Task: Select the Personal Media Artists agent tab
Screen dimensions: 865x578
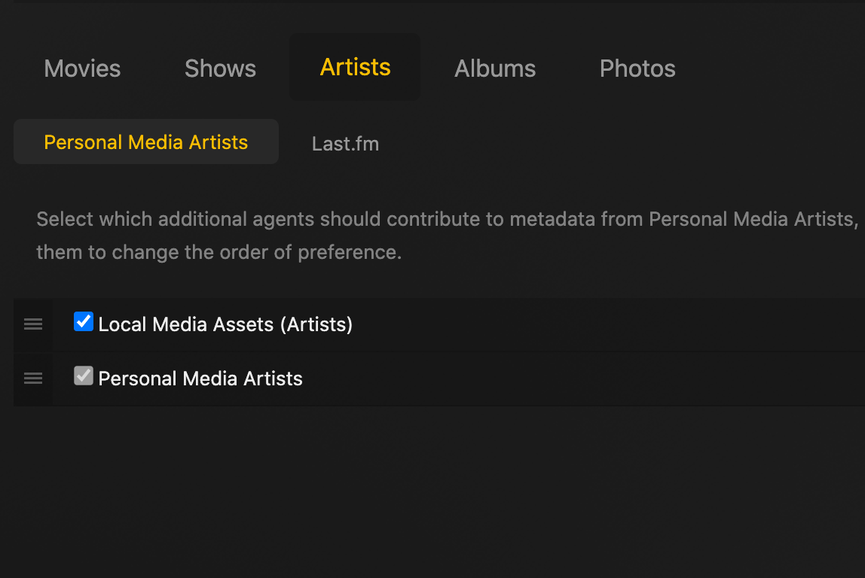Action: (x=146, y=142)
